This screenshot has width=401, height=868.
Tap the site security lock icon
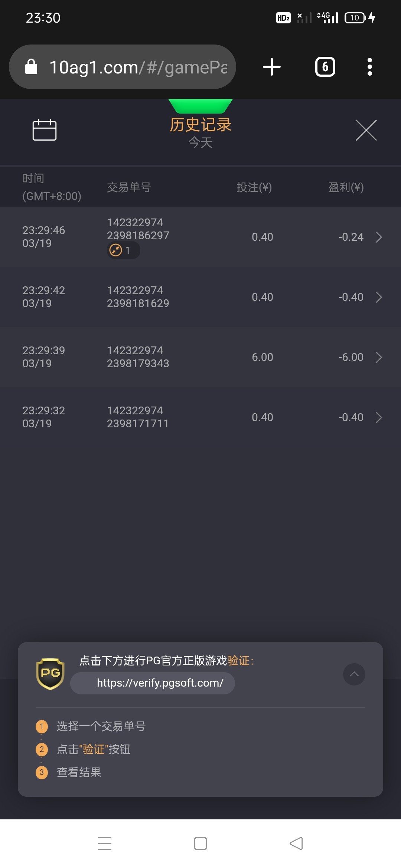click(31, 67)
